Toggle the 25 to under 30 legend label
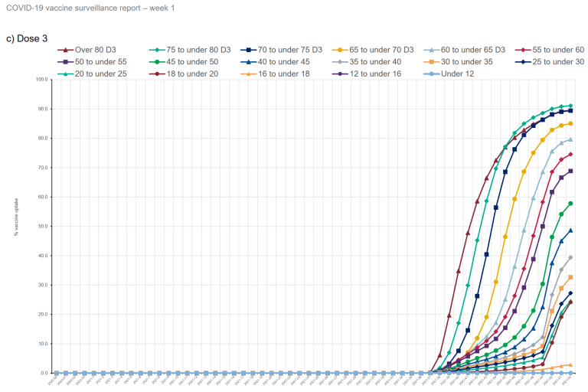The height and width of the screenshot is (392, 588). click(557, 62)
